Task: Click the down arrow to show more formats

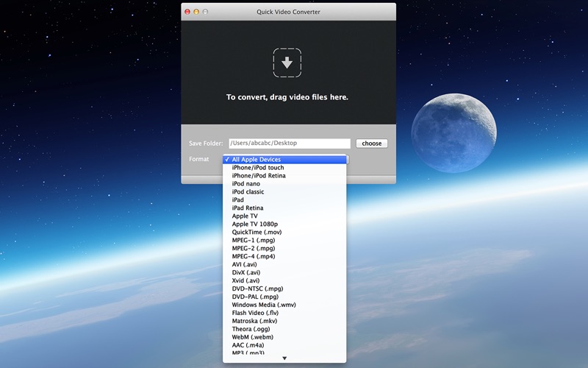Action: pos(284,358)
